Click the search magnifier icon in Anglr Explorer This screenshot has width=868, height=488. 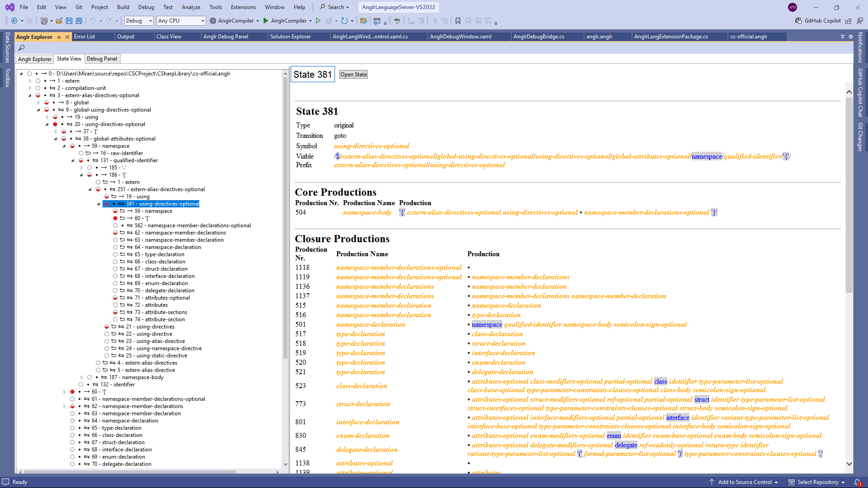[21, 47]
